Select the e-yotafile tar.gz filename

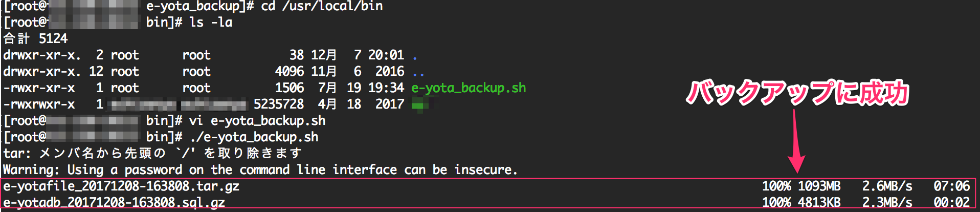[121, 186]
